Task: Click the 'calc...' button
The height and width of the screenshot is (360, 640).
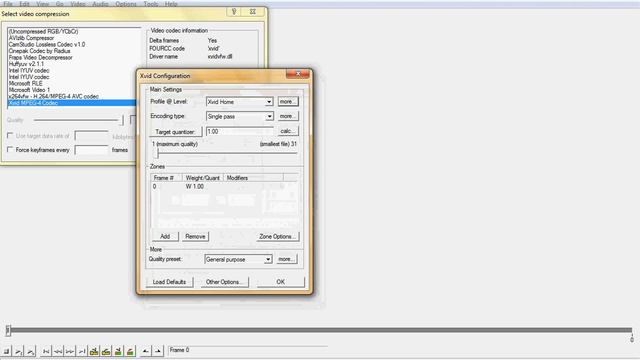Action: (288, 131)
